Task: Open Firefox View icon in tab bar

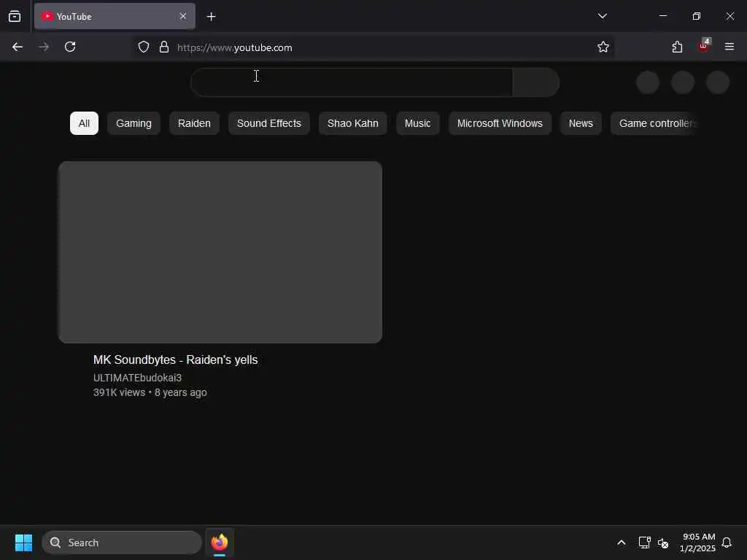Action: pos(15,16)
